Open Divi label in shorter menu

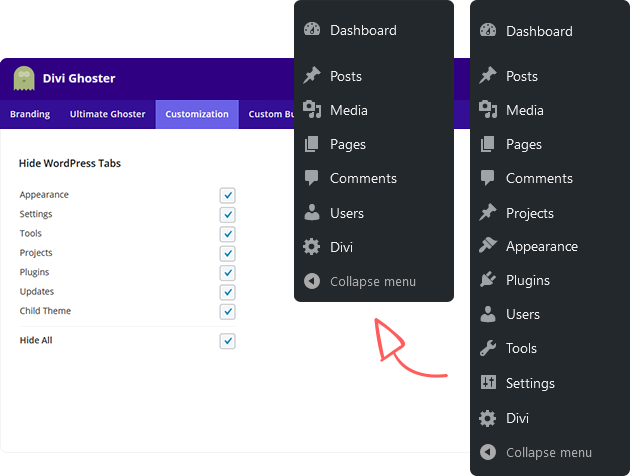point(342,247)
